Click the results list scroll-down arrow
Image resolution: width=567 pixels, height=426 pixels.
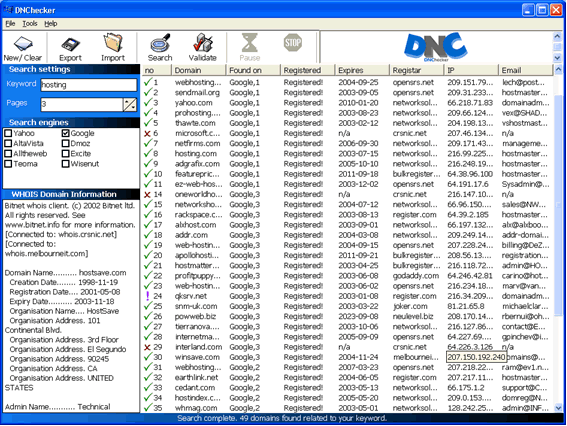558,408
